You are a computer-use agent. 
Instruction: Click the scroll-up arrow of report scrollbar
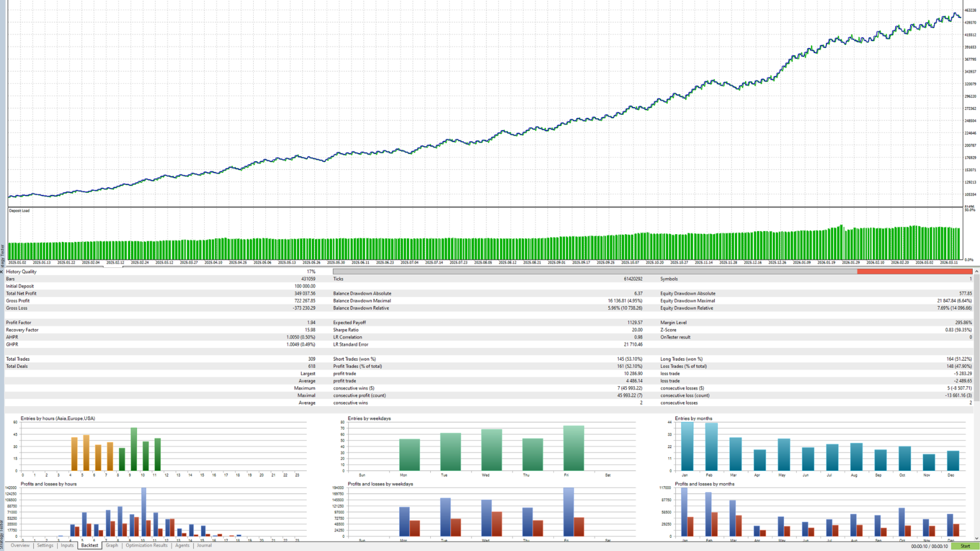coord(976,271)
